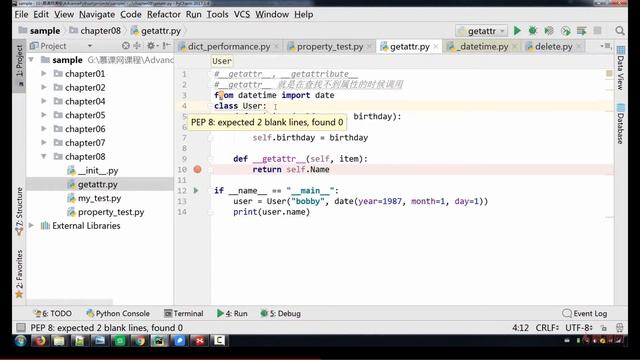Click the 4:12 cursor position indicator
Viewport: 640px width, 360px height.
[x=520, y=327]
